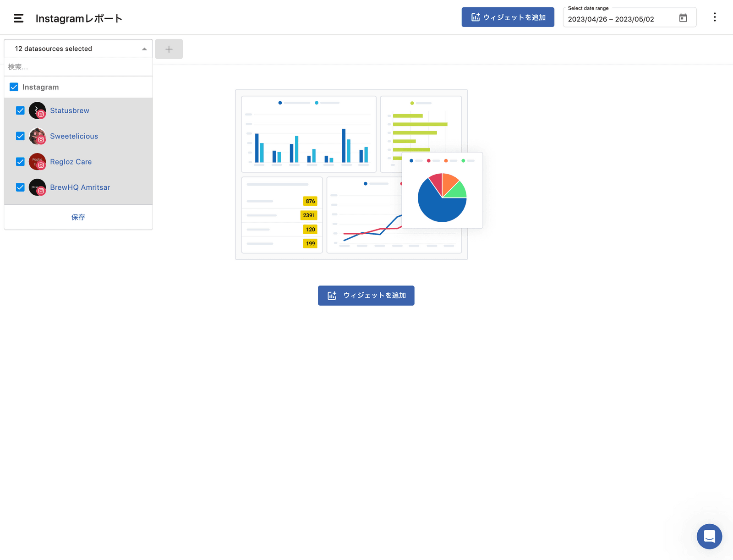This screenshot has width=733, height=560.
Task: Click the top ウィジェットを追加 button
Action: 508,17
